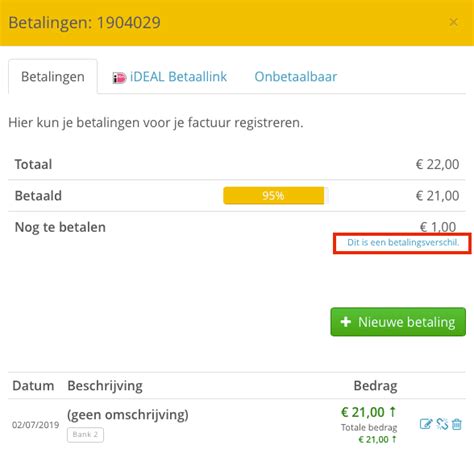Click the plus icon on Nieuwe betaling
The image size is (474, 474).
click(x=346, y=322)
